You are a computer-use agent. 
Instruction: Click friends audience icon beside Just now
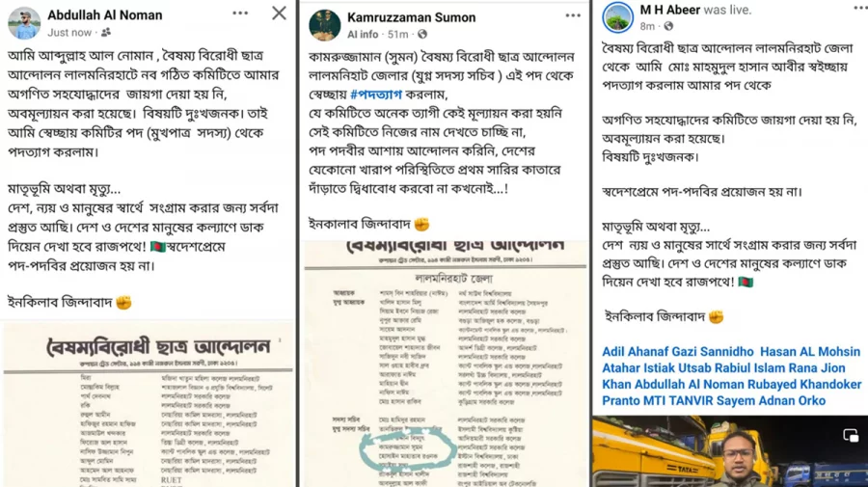pyautogui.click(x=106, y=33)
